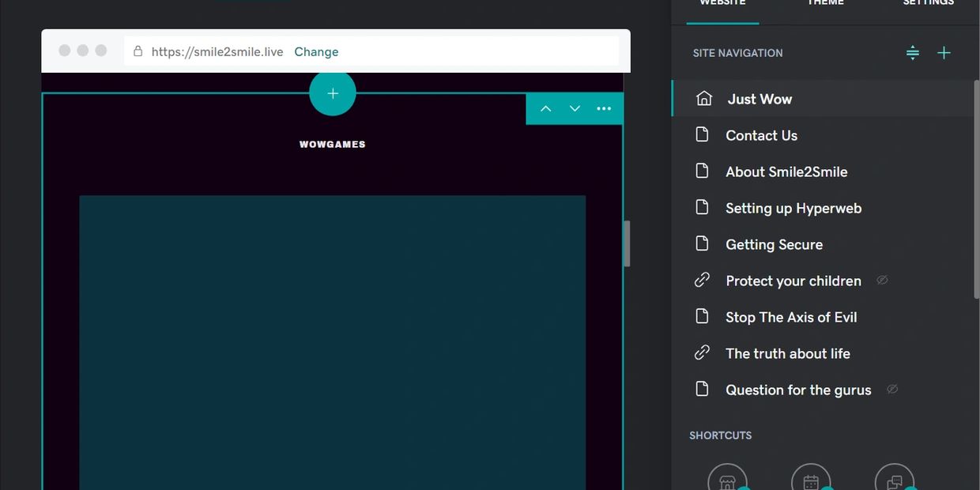Switch to the Settings tab

[x=928, y=3]
